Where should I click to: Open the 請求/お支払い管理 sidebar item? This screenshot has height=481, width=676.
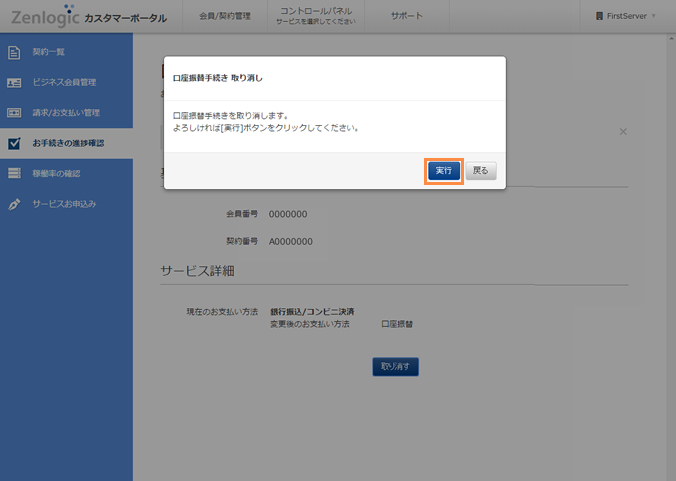pyautogui.click(x=66, y=113)
